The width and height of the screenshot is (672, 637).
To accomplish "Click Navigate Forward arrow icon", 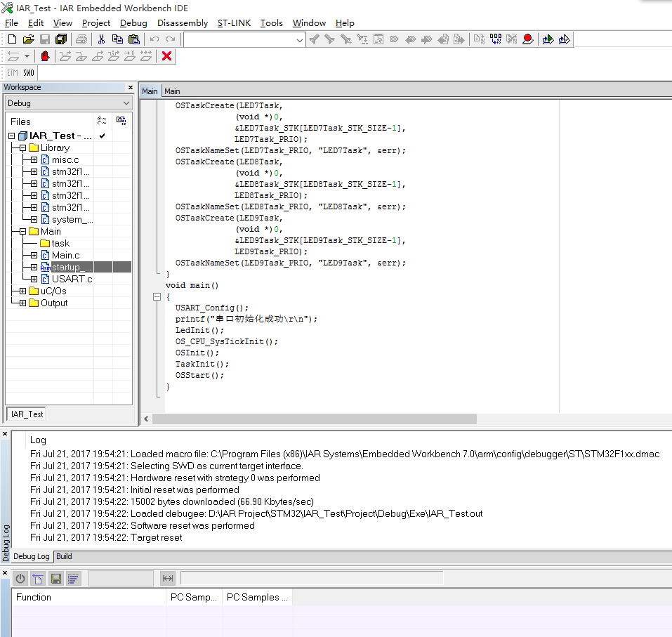I will 459,39.
